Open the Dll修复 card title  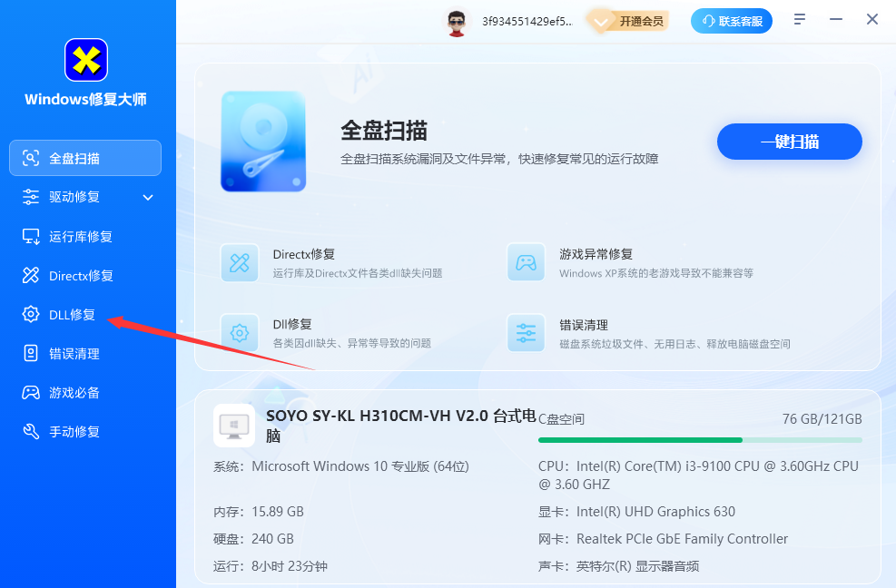(x=292, y=325)
